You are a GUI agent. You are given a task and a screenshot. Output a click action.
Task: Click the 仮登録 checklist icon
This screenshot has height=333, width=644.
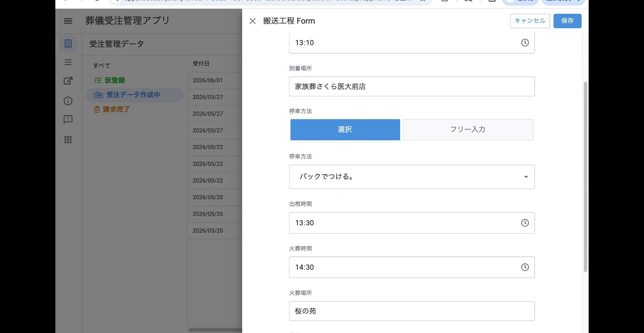98,80
